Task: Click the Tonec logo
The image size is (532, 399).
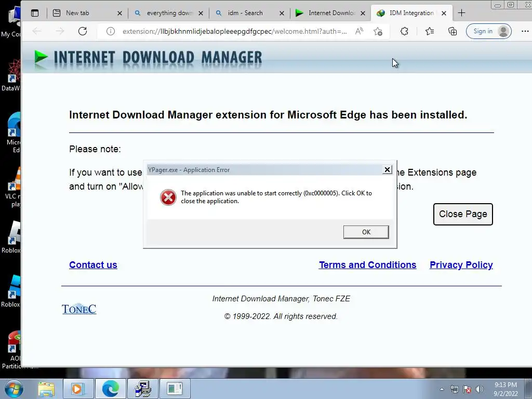Action: 79,309
